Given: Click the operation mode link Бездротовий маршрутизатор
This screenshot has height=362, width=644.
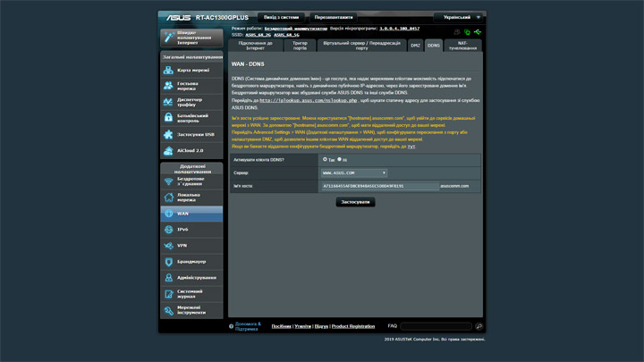Looking at the screenshot, I should [x=296, y=29].
